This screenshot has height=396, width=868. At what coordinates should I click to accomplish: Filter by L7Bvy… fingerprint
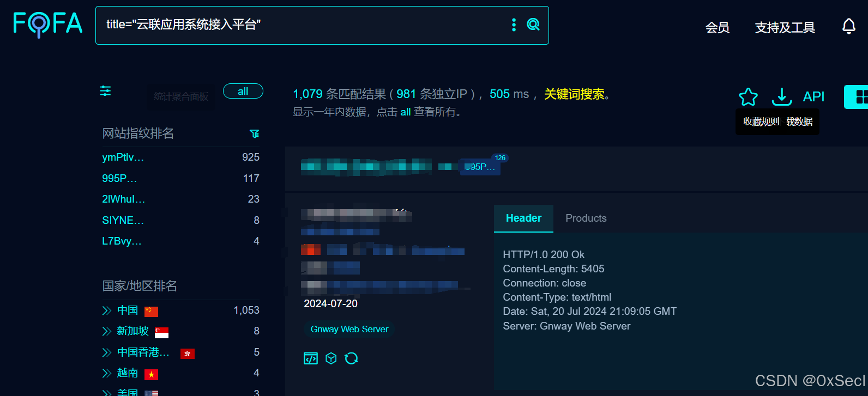point(122,241)
